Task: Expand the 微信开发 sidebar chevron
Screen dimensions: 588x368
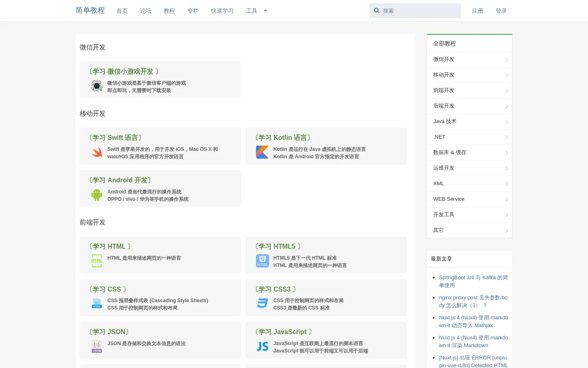Action: coord(506,60)
